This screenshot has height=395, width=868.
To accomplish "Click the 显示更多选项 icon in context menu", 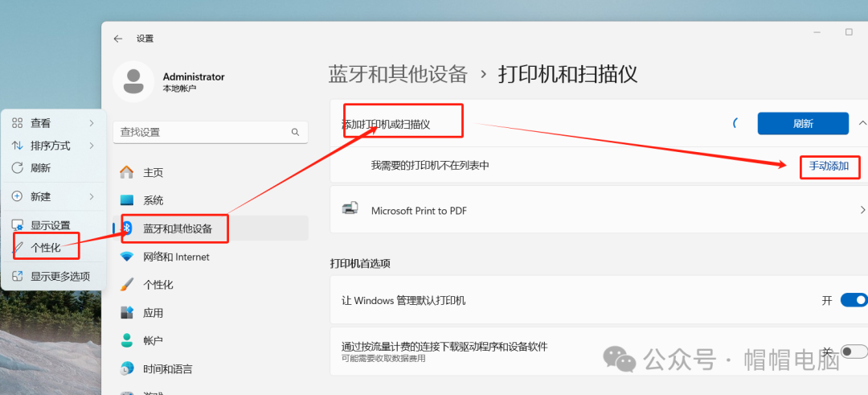I will pos(17,276).
